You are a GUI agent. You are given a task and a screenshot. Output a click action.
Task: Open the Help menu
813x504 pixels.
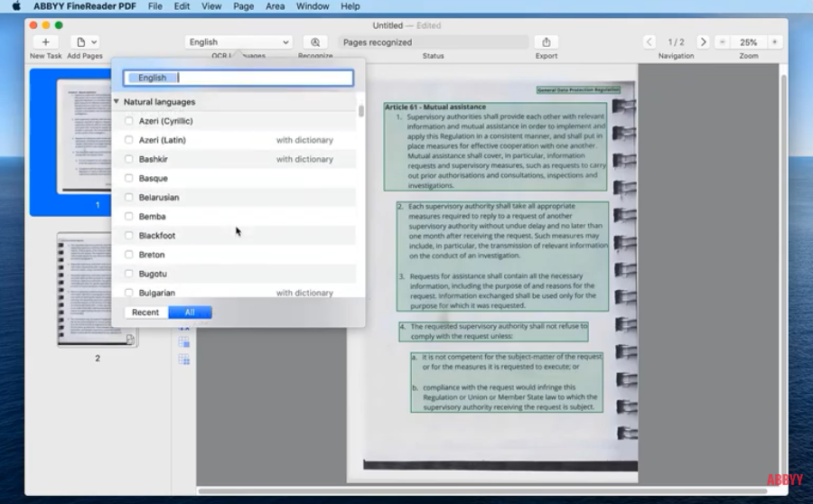350,6
